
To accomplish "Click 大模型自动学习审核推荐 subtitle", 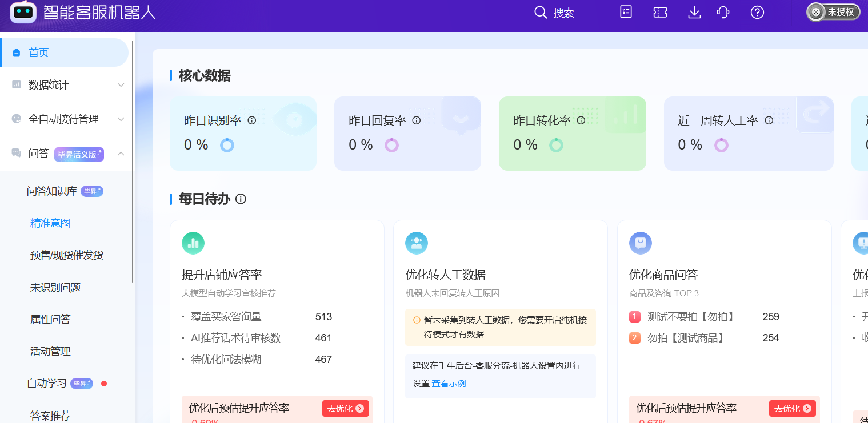I will point(229,293).
